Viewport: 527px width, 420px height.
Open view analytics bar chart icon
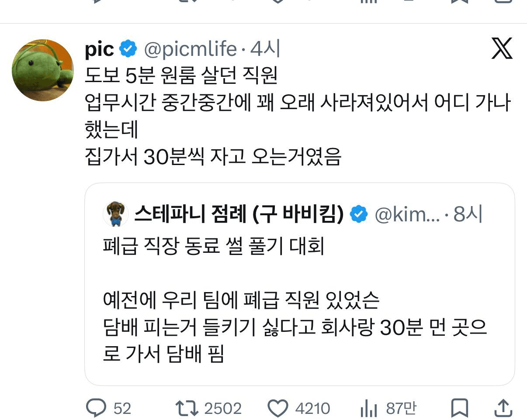[x=369, y=409]
